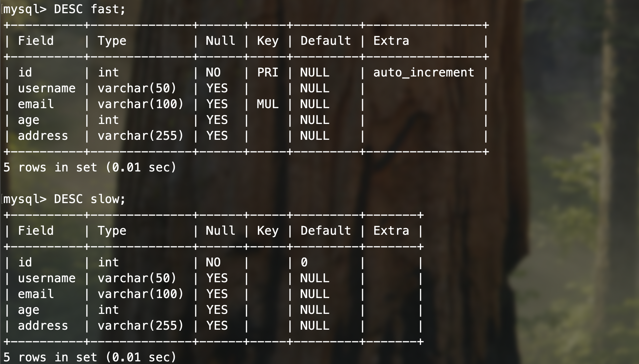
Task: Click varchar(100) type in the fast table
Action: [140, 104]
